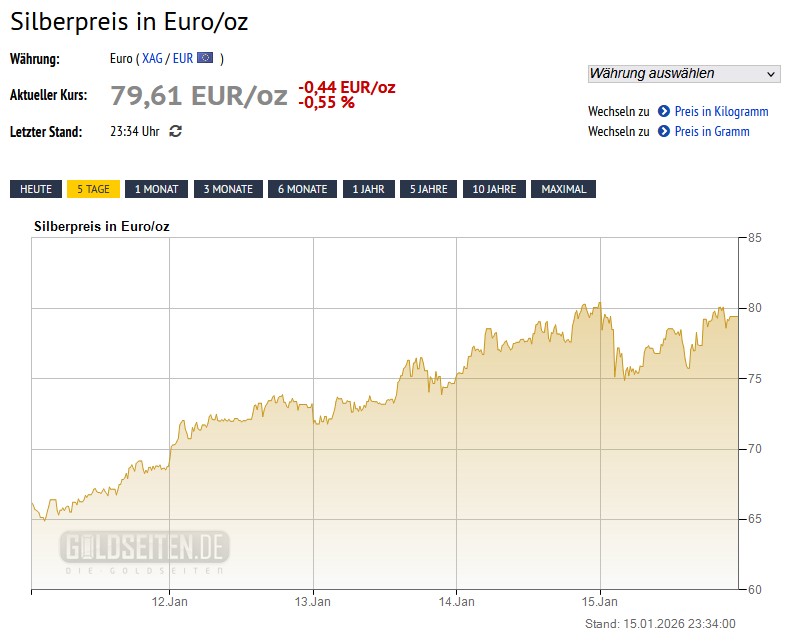Select the MAXIMAL time range

564,189
